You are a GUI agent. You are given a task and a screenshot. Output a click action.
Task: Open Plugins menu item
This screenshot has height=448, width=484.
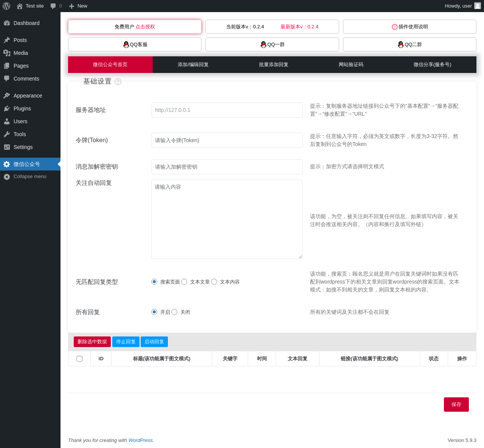[30, 109]
